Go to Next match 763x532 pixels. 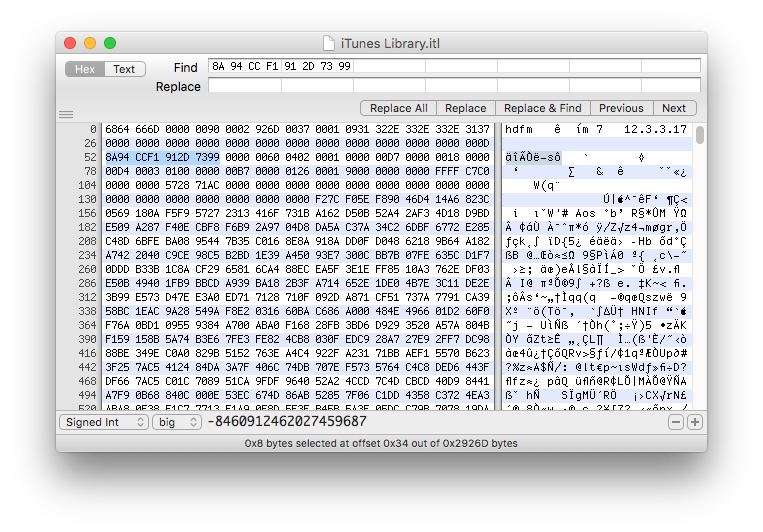[x=674, y=108]
